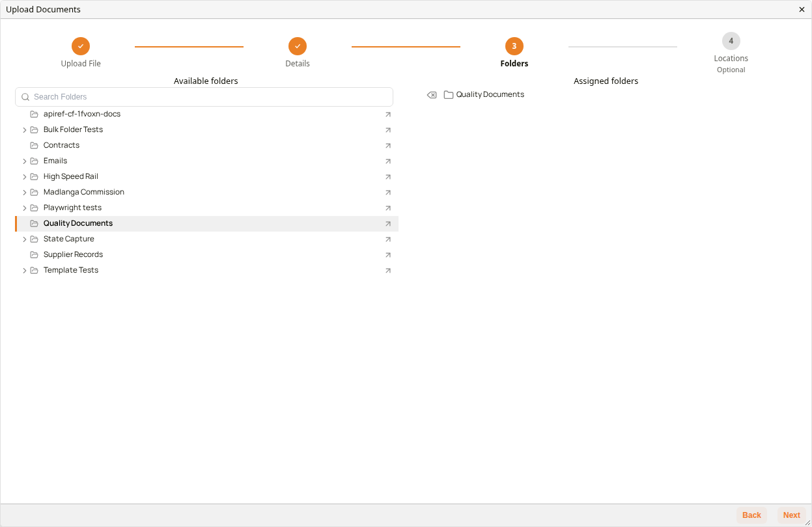Click arrow icon in Quality Documents row
This screenshot has height=527, width=812.
388,224
